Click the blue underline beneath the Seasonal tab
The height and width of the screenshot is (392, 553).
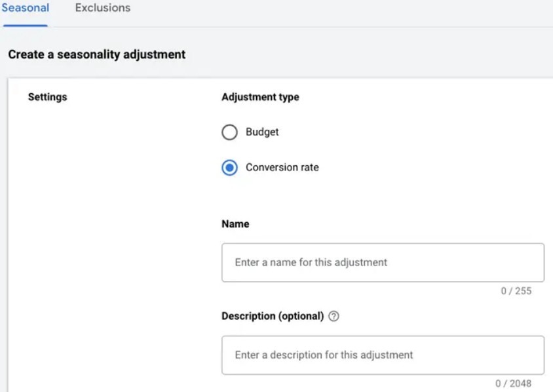[25, 26]
